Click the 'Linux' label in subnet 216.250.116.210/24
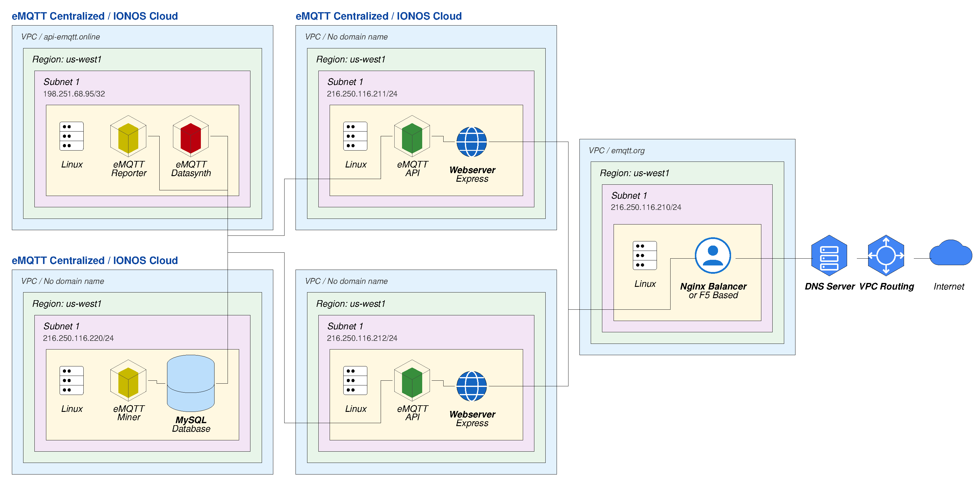The width and height of the screenshot is (980, 484). click(645, 284)
